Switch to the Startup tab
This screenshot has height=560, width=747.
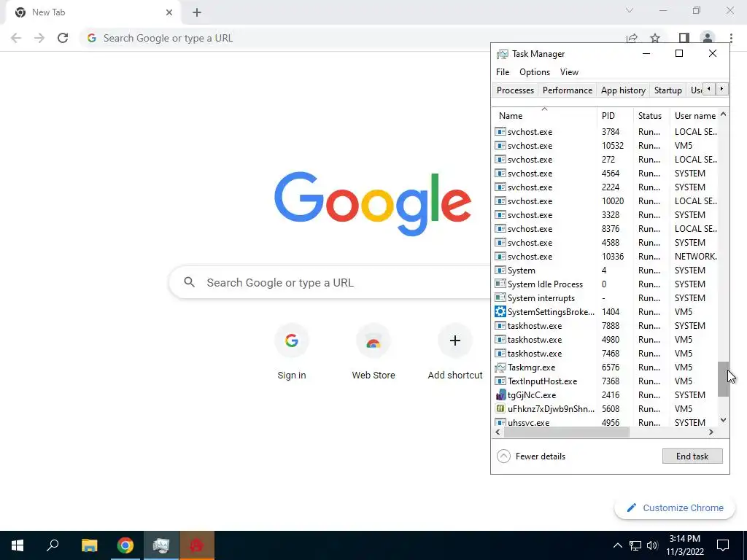coord(668,90)
